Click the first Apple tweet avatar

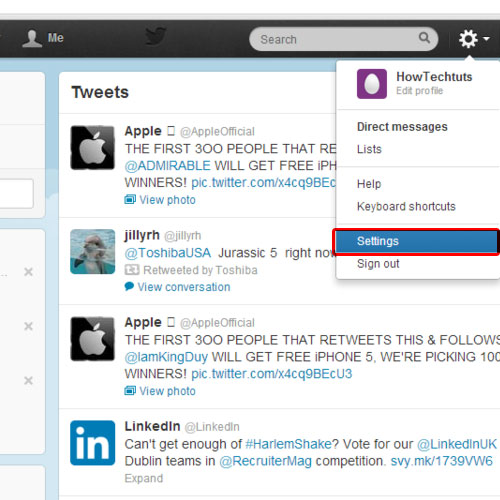(93, 148)
